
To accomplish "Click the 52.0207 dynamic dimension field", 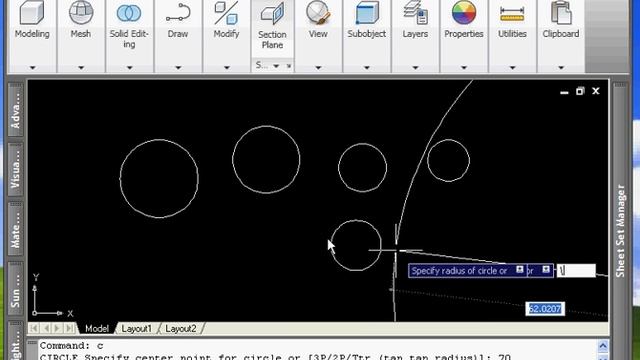I will [x=545, y=309].
